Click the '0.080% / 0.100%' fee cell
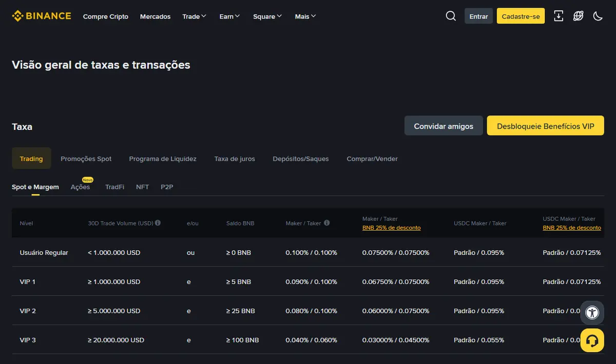The width and height of the screenshot is (616, 364). point(312,311)
